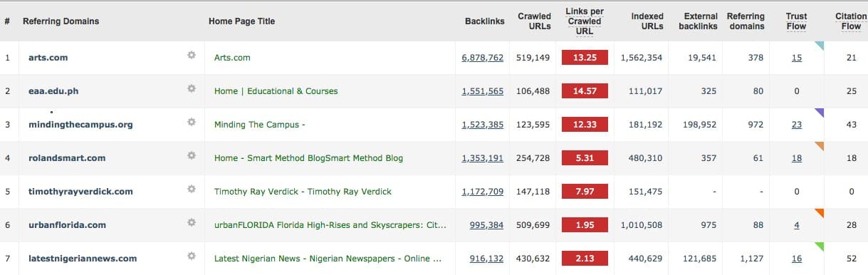
Task: Sort table by Backlinks column
Action: tap(484, 21)
